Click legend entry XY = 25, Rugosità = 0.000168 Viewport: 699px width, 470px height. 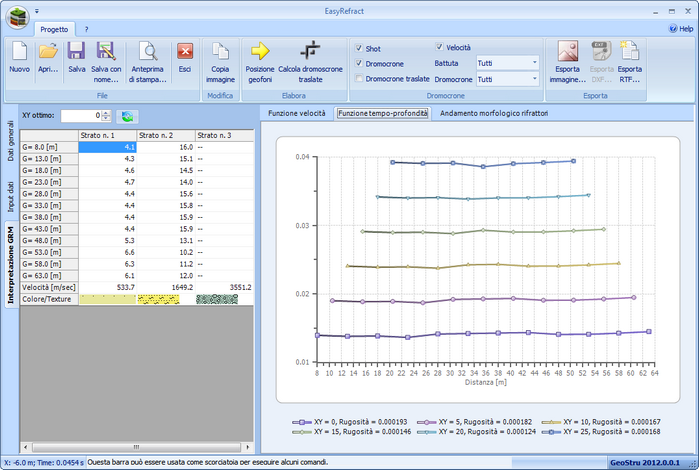click(x=601, y=432)
